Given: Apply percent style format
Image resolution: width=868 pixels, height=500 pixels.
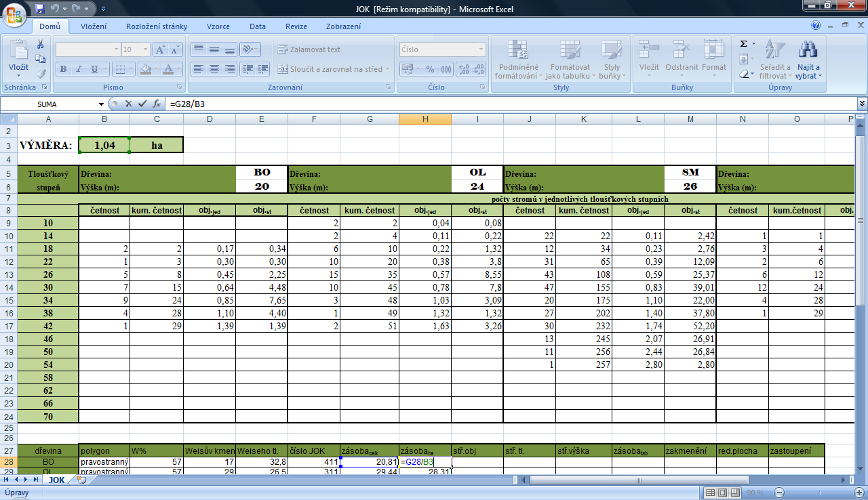Looking at the screenshot, I should coord(430,69).
